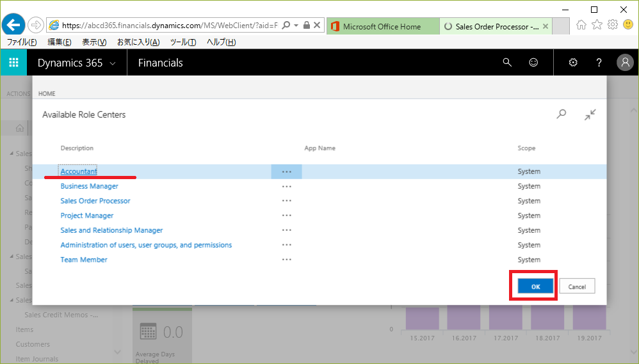
Task: Select Administration of users, user groups link
Action: [146, 245]
